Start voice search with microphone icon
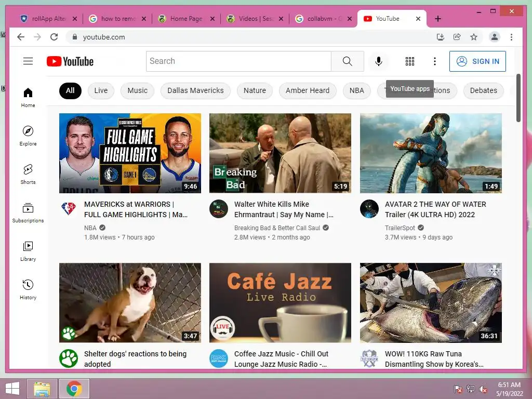The width and height of the screenshot is (532, 399). click(x=379, y=61)
